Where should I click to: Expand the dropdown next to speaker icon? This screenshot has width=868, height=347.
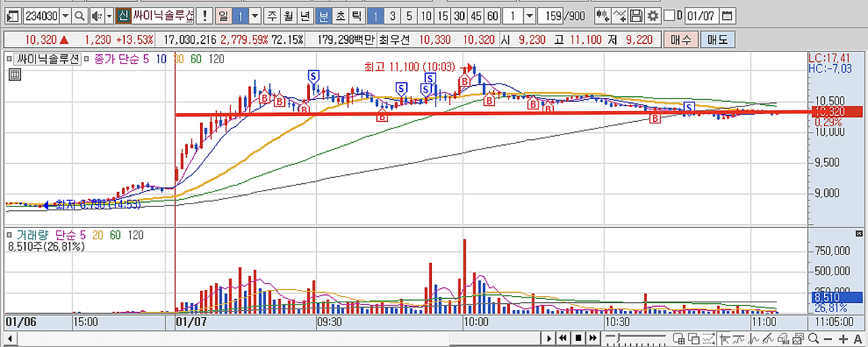point(109,16)
